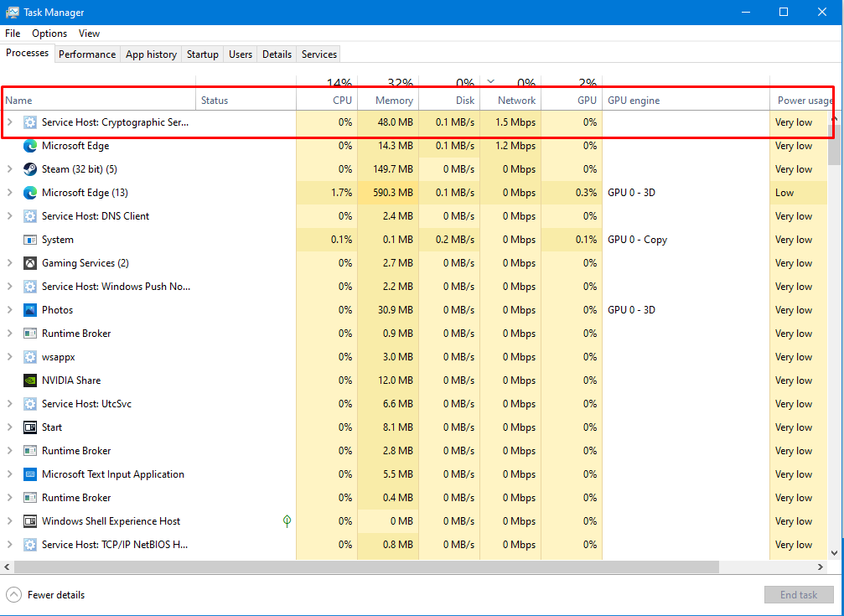Open the View menu
Screen dimensions: 844x616
[89, 34]
